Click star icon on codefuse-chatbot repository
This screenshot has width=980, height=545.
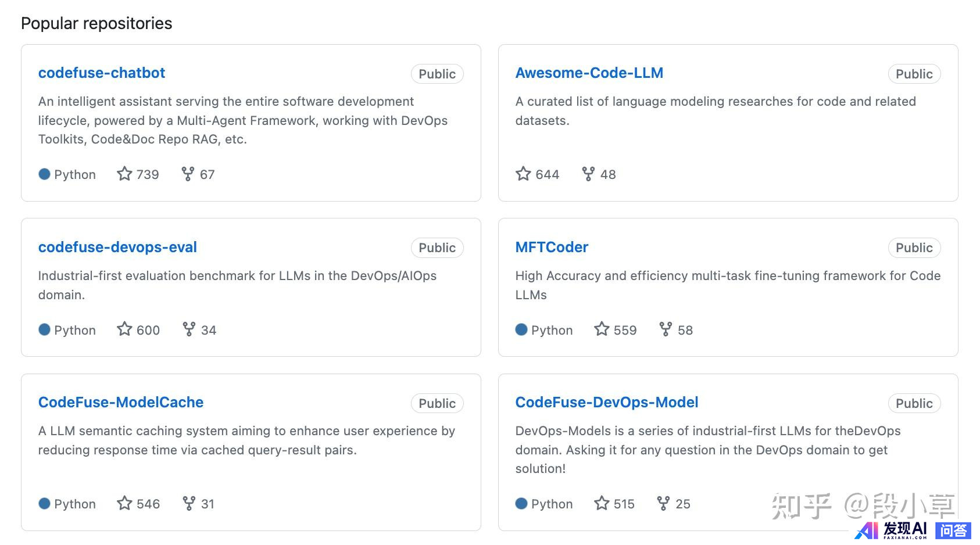click(124, 174)
